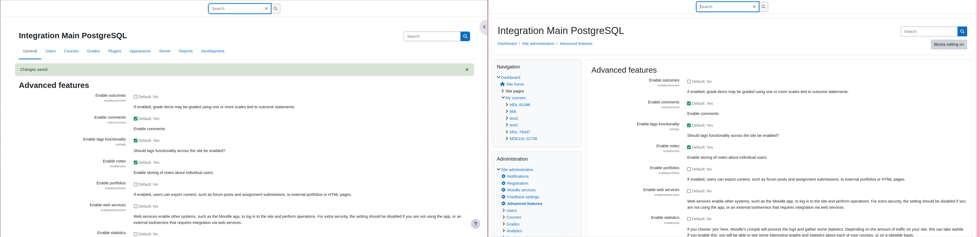Click the Moodle services gear icon
Screen dimensions: 980x237
point(503,190)
